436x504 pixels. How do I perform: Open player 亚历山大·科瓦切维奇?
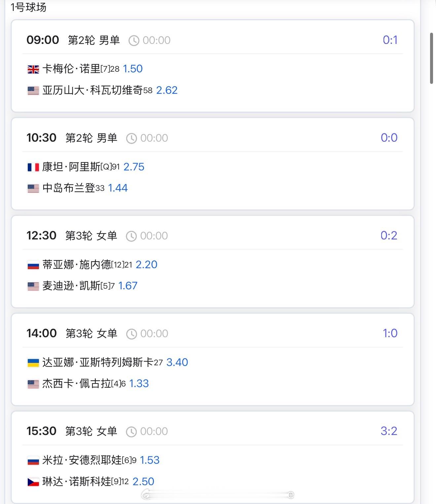[x=92, y=90]
